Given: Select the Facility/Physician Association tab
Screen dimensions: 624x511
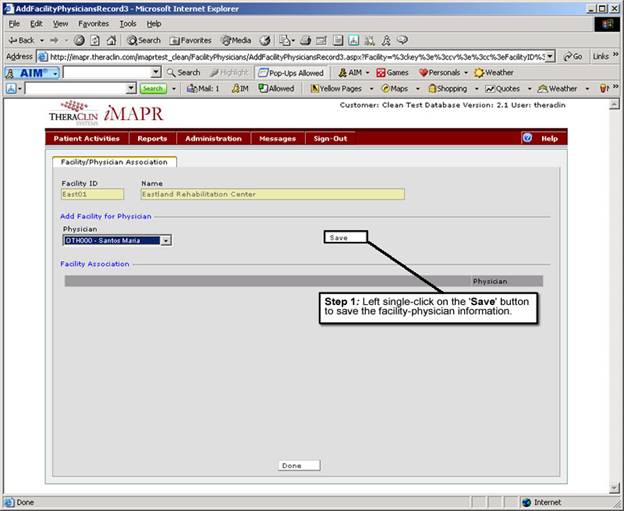Looking at the screenshot, I should (x=113, y=162).
